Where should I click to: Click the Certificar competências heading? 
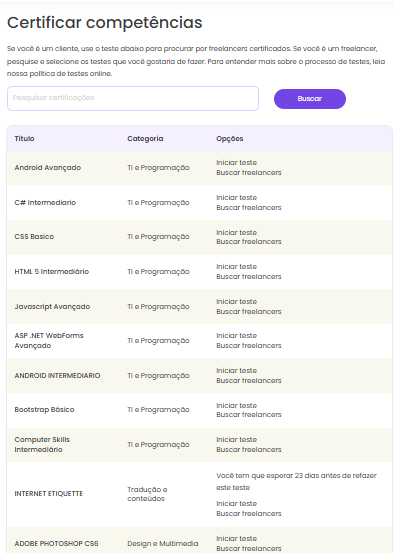(x=105, y=23)
